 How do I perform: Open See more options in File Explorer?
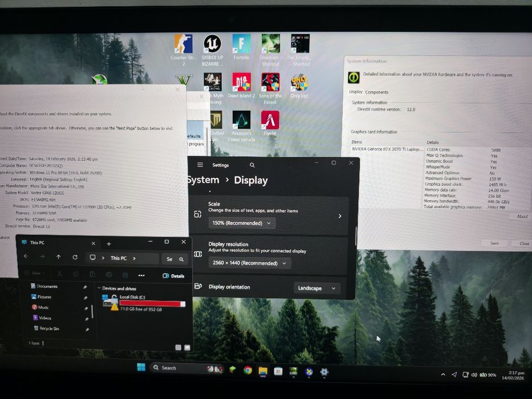[x=141, y=275]
